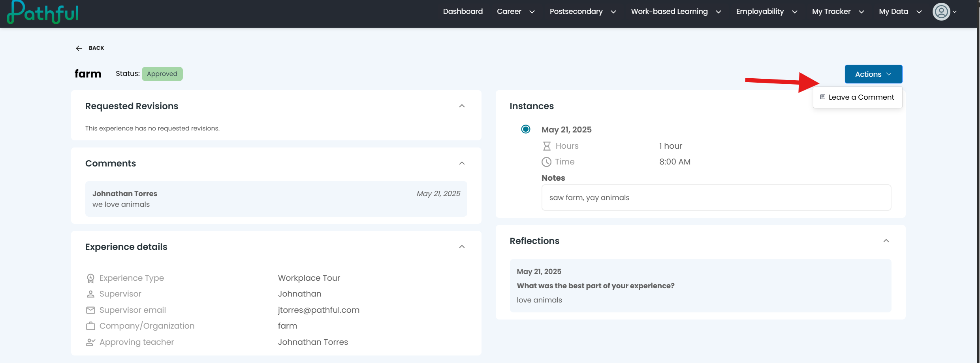Click the '8:00 AM' time value
The width and height of the screenshot is (980, 363).
[x=675, y=162]
